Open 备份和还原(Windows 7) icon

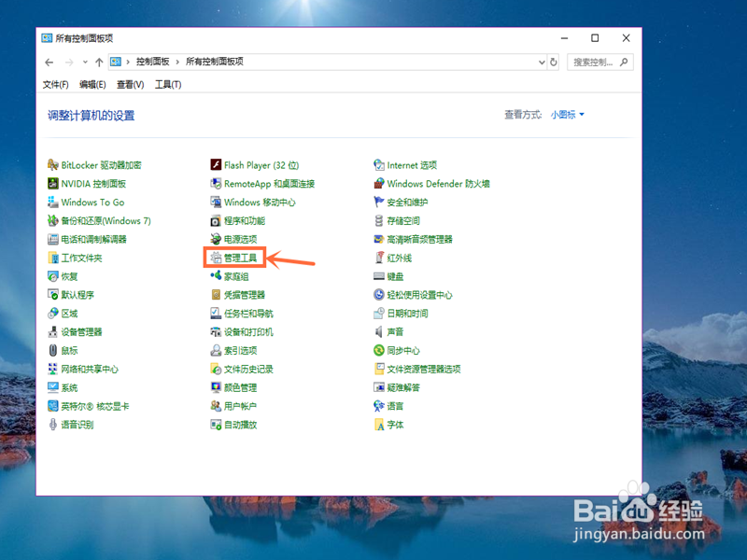pyautogui.click(x=53, y=220)
